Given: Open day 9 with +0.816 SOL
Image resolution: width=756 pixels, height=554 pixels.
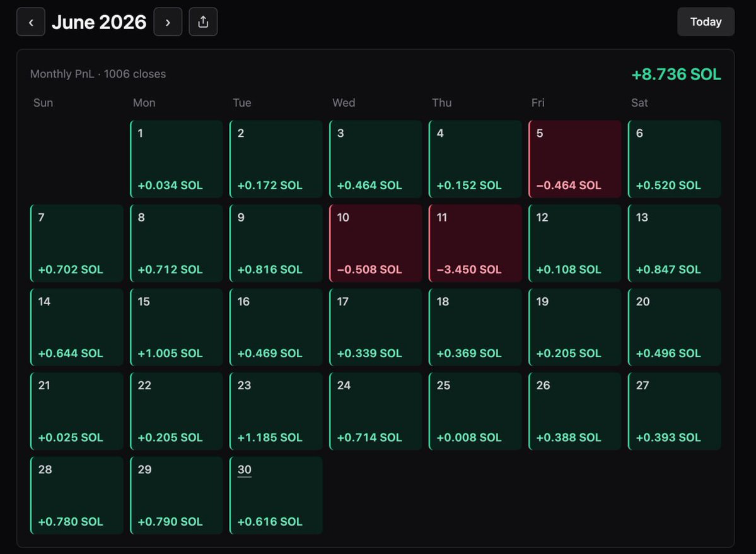Looking at the screenshot, I should 276,243.
